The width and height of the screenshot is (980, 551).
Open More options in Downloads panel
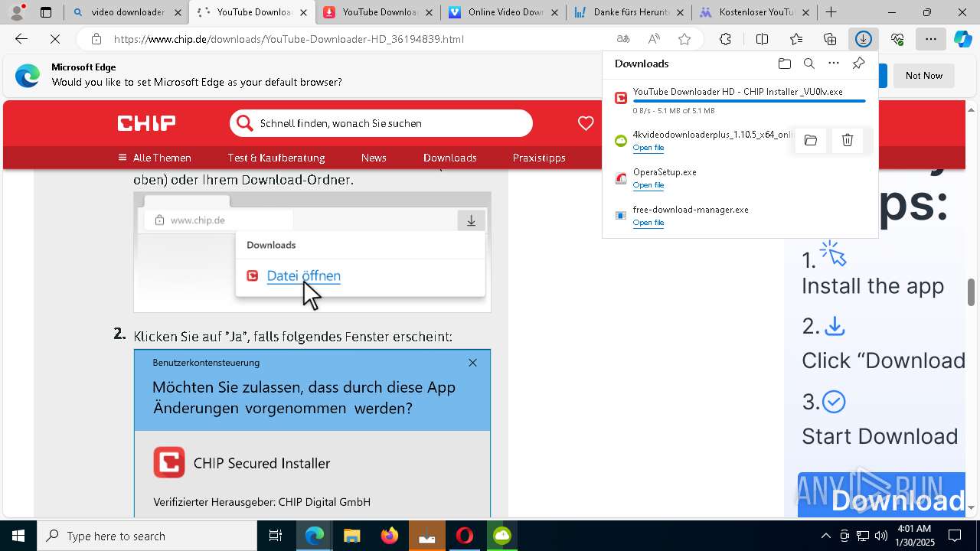(x=834, y=64)
